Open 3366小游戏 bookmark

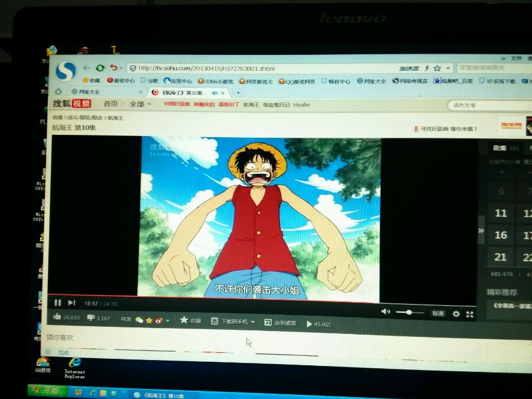[215, 81]
